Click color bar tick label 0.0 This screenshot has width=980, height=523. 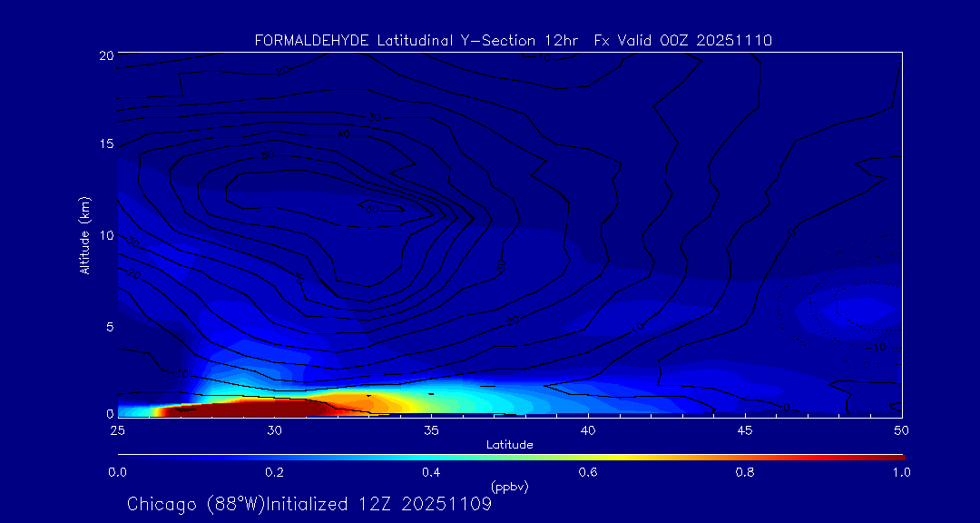click(x=118, y=472)
